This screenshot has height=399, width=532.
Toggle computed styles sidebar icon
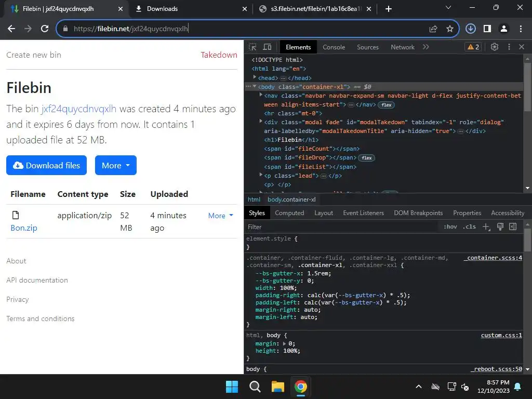point(513,227)
